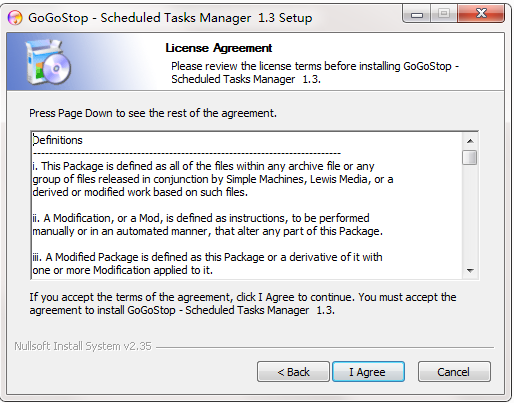This screenshot has width=514, height=403.
Task: Click the installer box and CD icon
Action: [x=49, y=62]
